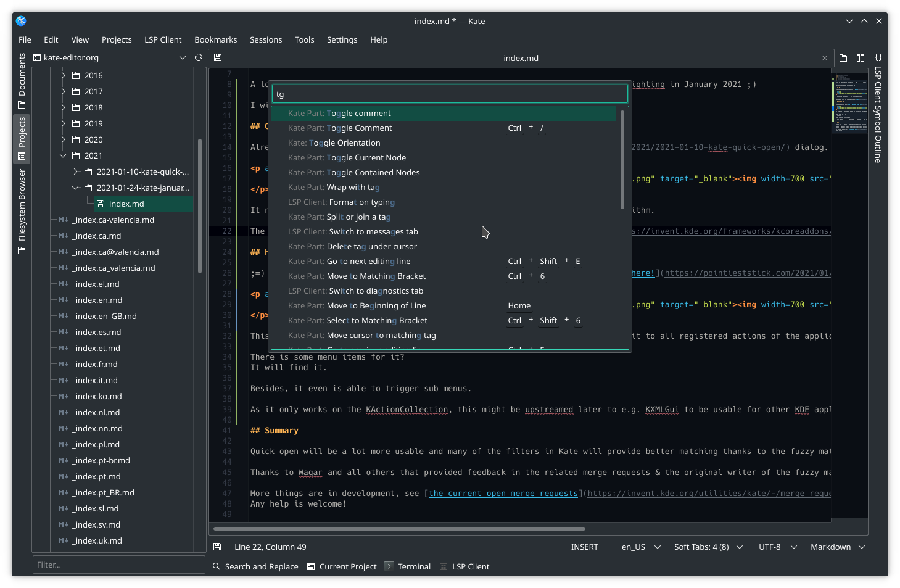Open the Sessions menu
Image resolution: width=900 pixels, height=588 pixels.
[266, 39]
